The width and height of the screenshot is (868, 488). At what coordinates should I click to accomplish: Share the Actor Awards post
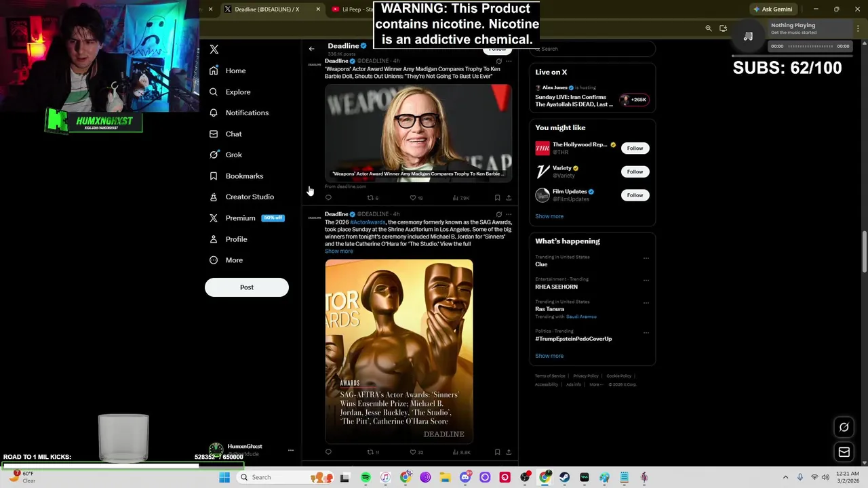tap(509, 452)
